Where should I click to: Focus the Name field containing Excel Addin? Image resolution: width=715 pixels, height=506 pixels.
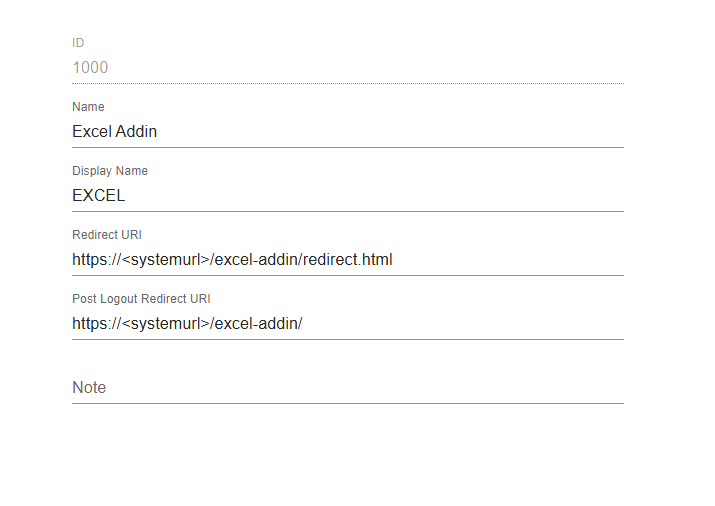(347, 131)
